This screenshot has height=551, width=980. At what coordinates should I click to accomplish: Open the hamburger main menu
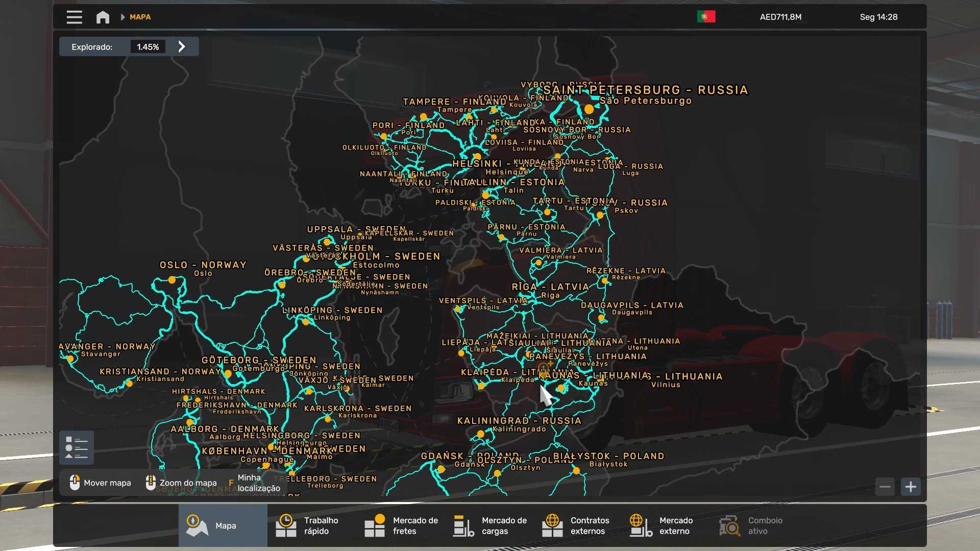coord(74,17)
